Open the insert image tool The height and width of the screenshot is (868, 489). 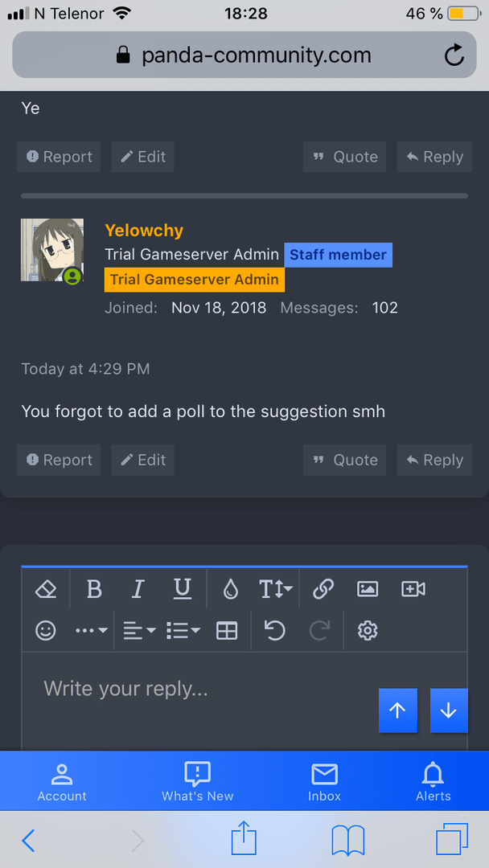[368, 589]
